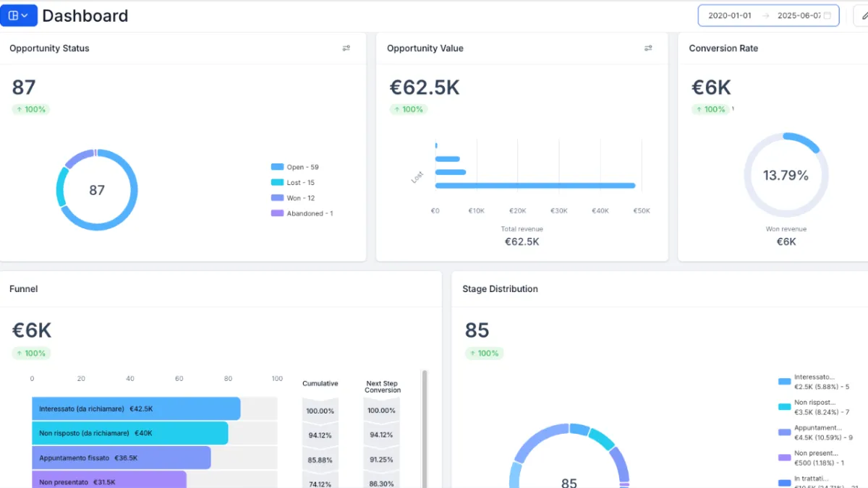Click the Lost - 15 legend swatch

pyautogui.click(x=277, y=183)
